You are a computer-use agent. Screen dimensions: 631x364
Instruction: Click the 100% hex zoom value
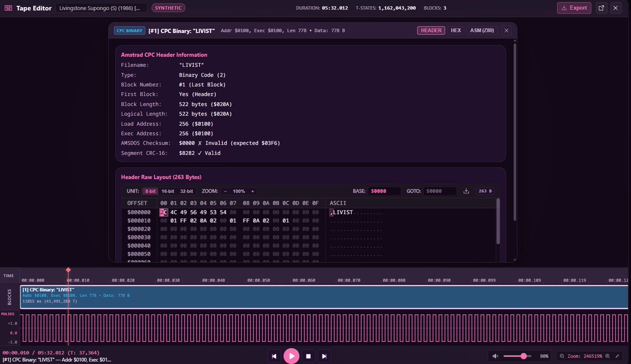point(239,191)
